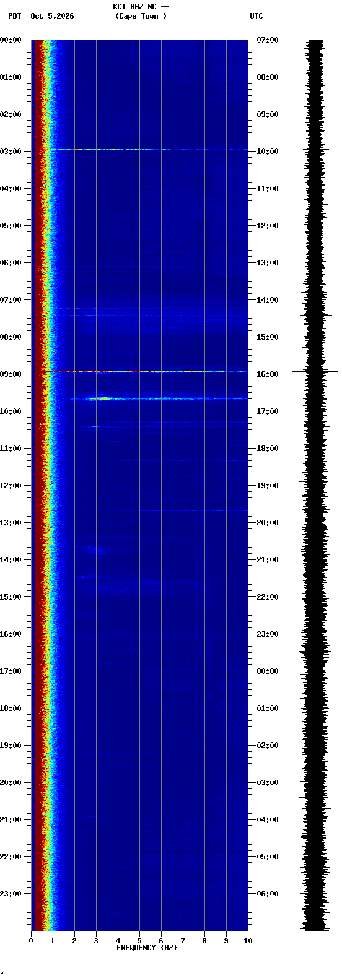Click the 15:00 PDT time label
The image size is (342, 980).
pyautogui.click(x=11, y=597)
